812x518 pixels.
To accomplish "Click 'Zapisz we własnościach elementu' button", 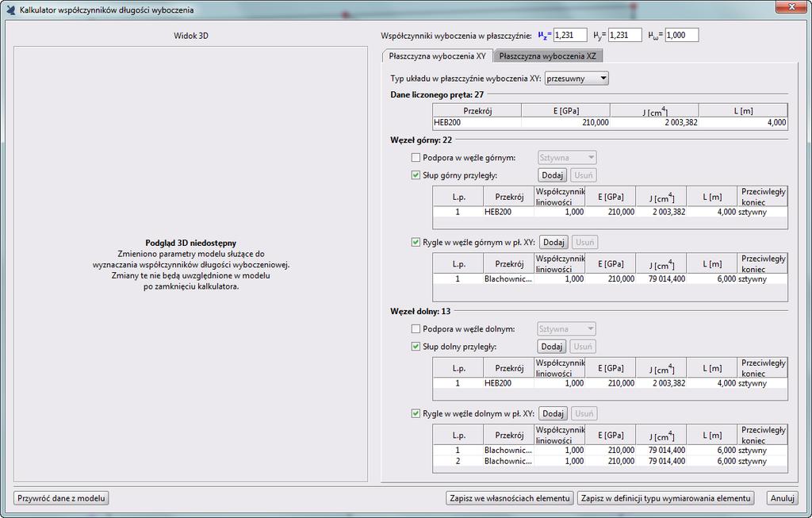I will tap(510, 498).
